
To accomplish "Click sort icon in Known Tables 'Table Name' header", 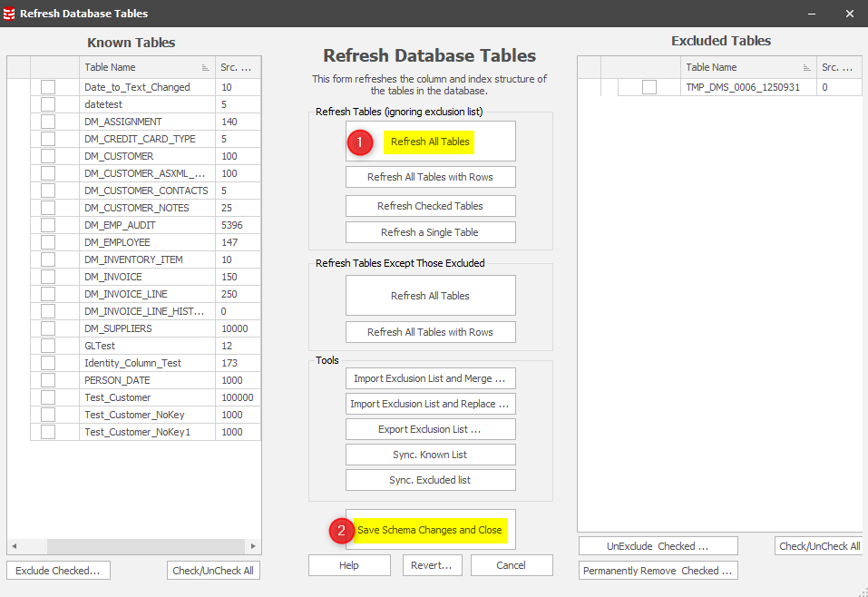I will [x=205, y=68].
